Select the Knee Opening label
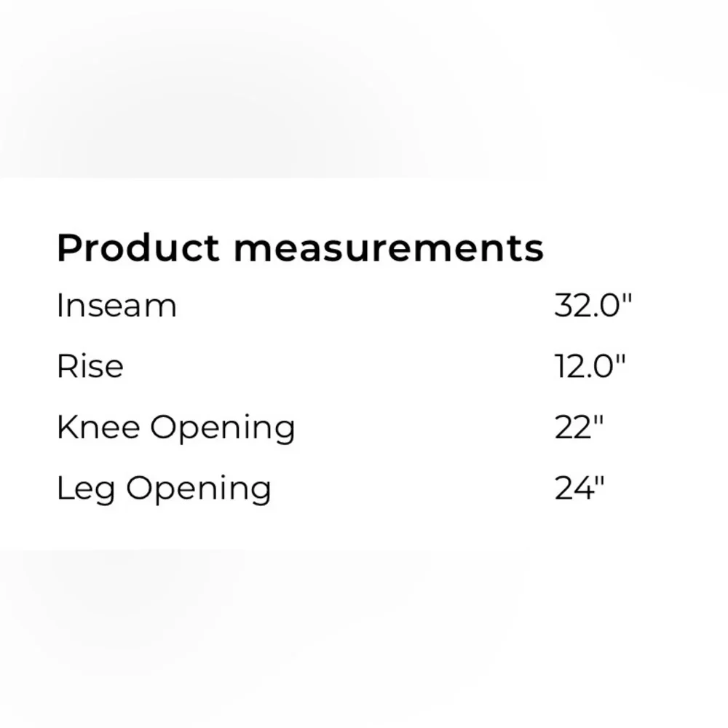The image size is (728, 728). point(176,428)
